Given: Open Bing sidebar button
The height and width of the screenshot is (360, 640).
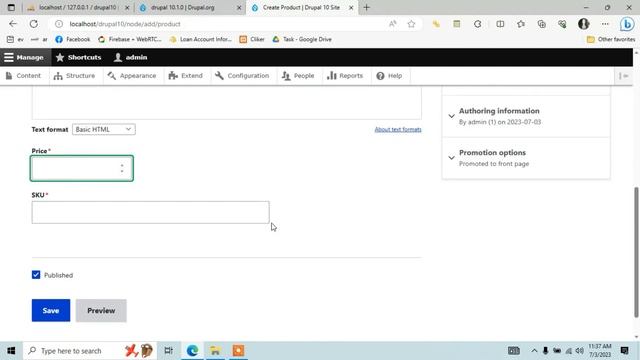Looking at the screenshot, I should click(627, 24).
